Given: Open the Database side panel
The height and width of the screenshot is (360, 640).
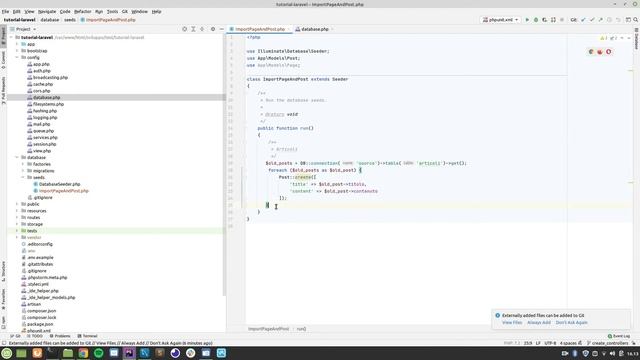Looking at the screenshot, I should pyautogui.click(x=636, y=39).
